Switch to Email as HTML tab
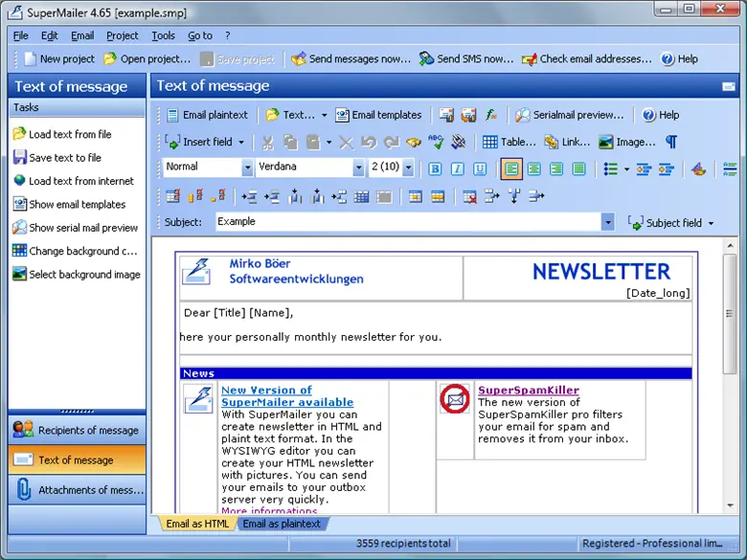The height and width of the screenshot is (560, 747). pyautogui.click(x=197, y=524)
